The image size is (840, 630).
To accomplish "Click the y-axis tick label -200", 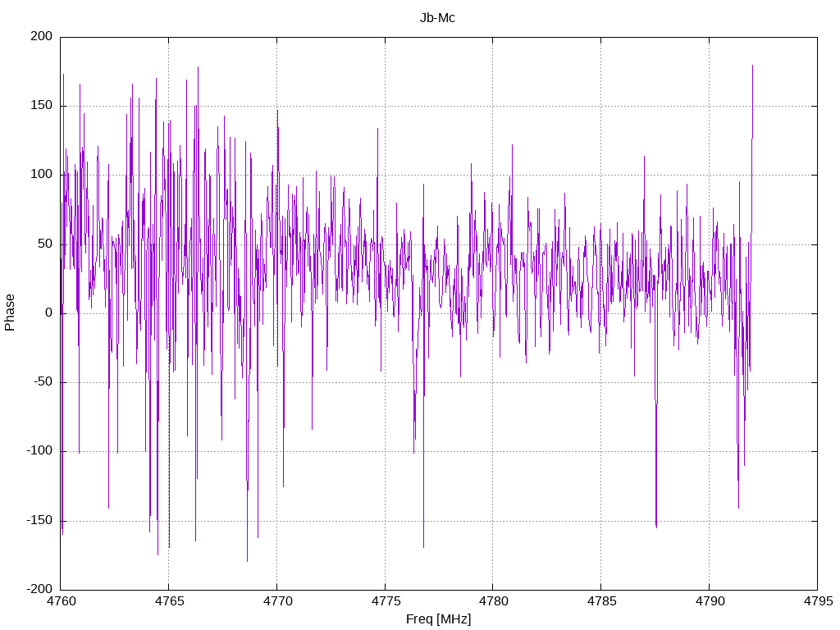I will pyautogui.click(x=39, y=589).
